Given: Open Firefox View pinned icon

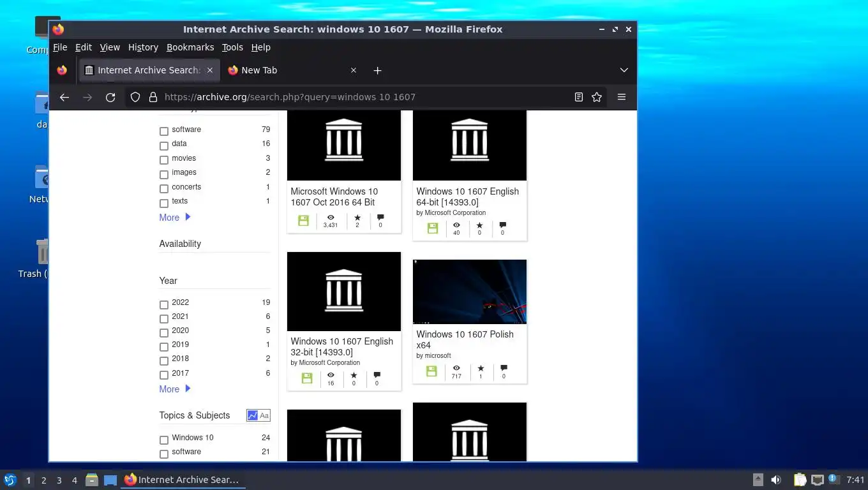Looking at the screenshot, I should tap(62, 70).
